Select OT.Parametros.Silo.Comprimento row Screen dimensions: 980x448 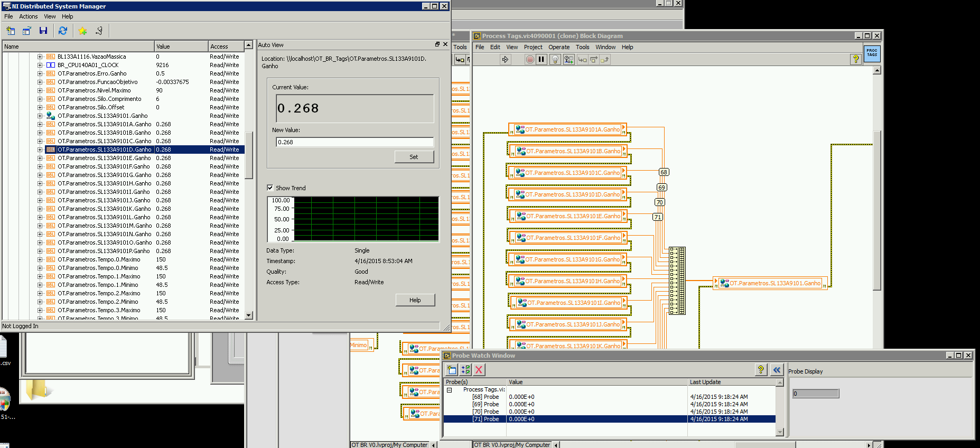pyautogui.click(x=124, y=99)
